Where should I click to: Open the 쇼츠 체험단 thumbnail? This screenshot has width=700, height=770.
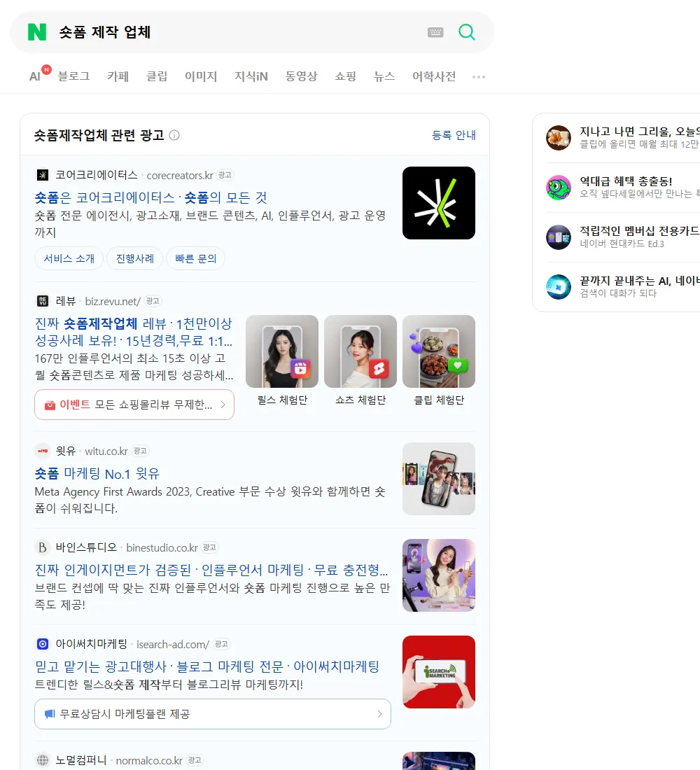pyautogui.click(x=360, y=351)
